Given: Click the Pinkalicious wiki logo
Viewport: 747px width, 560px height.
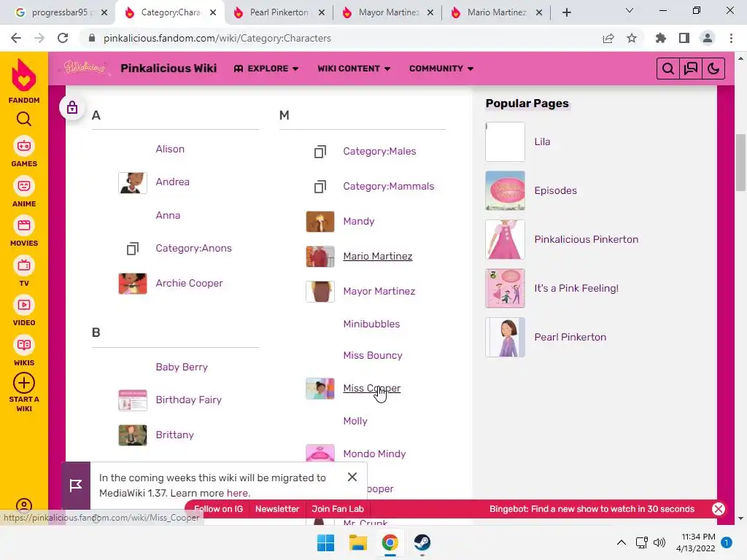Looking at the screenshot, I should point(85,68).
